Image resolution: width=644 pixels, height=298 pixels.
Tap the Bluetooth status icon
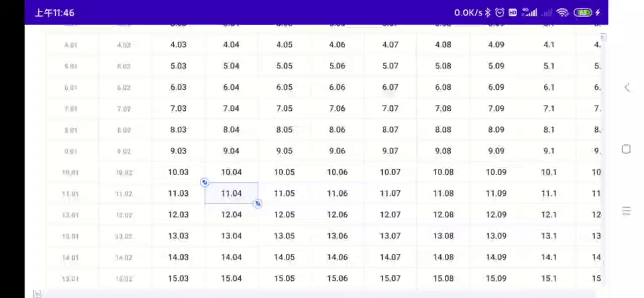pyautogui.click(x=488, y=13)
